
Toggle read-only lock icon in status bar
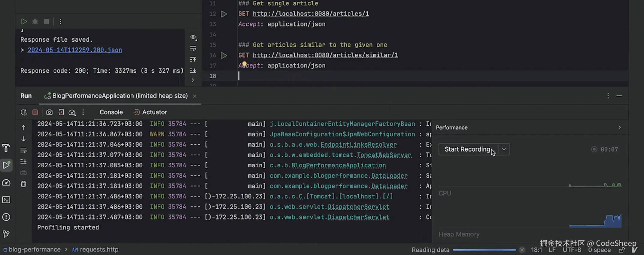tap(622, 250)
